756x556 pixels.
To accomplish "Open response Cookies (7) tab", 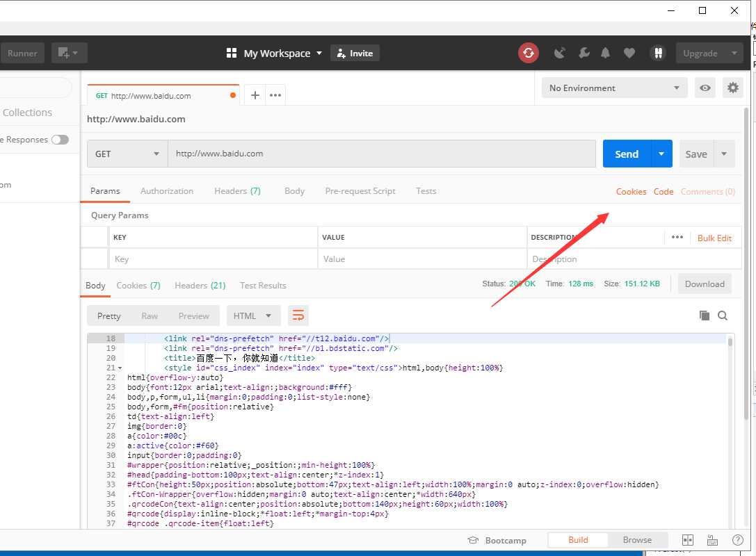I will [x=138, y=285].
